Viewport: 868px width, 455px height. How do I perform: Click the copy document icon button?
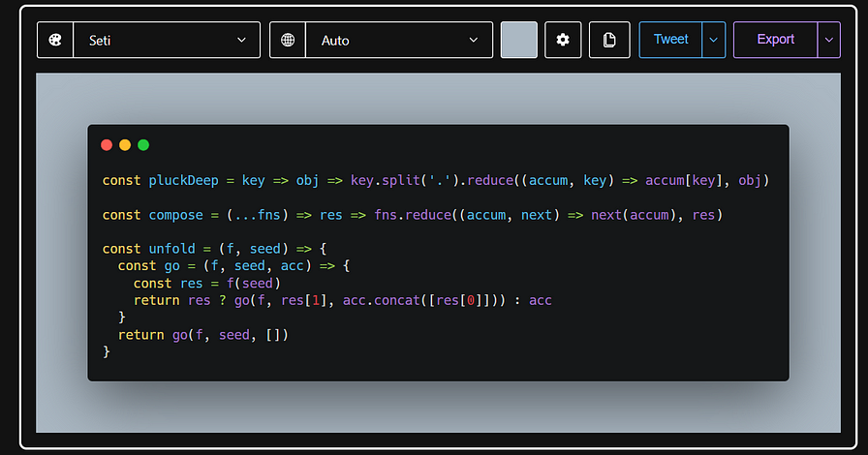[609, 40]
